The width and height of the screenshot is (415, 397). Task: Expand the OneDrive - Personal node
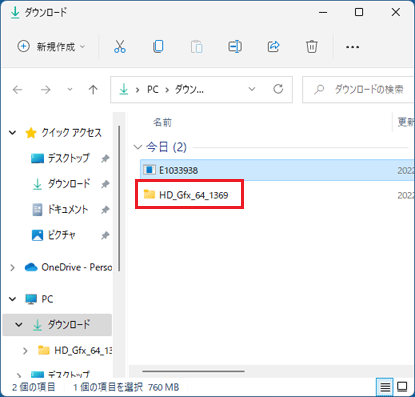point(12,267)
